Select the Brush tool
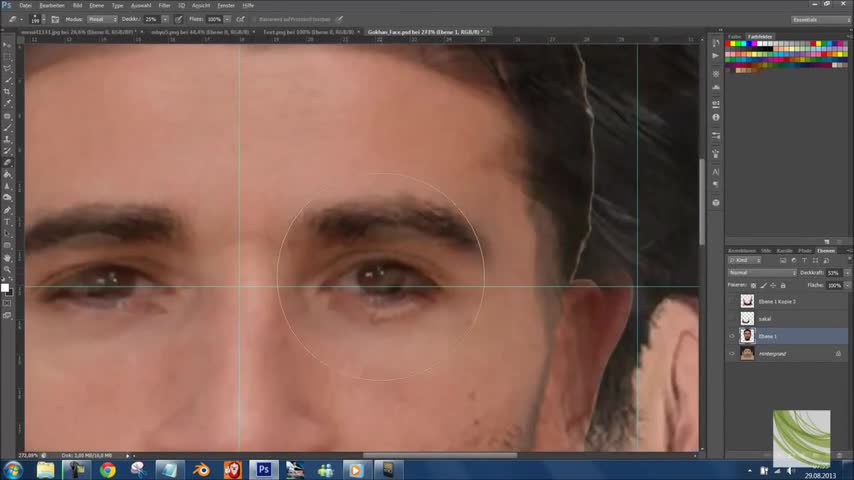This screenshot has width=854, height=480. pos(7,128)
